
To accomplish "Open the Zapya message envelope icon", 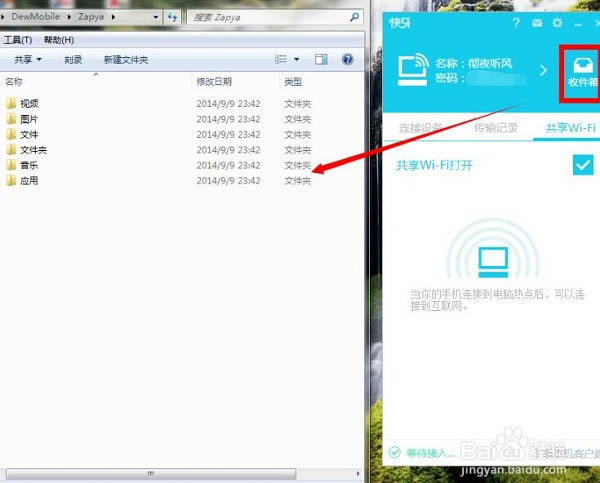I will (537, 22).
